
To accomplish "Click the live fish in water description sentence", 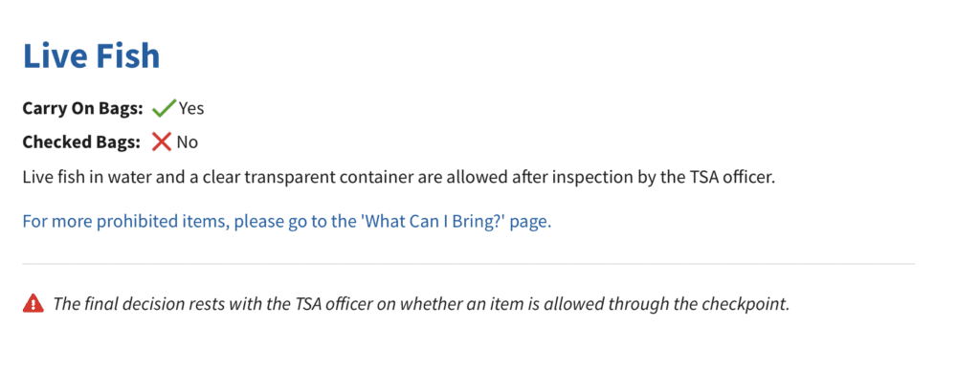I will click(x=399, y=178).
